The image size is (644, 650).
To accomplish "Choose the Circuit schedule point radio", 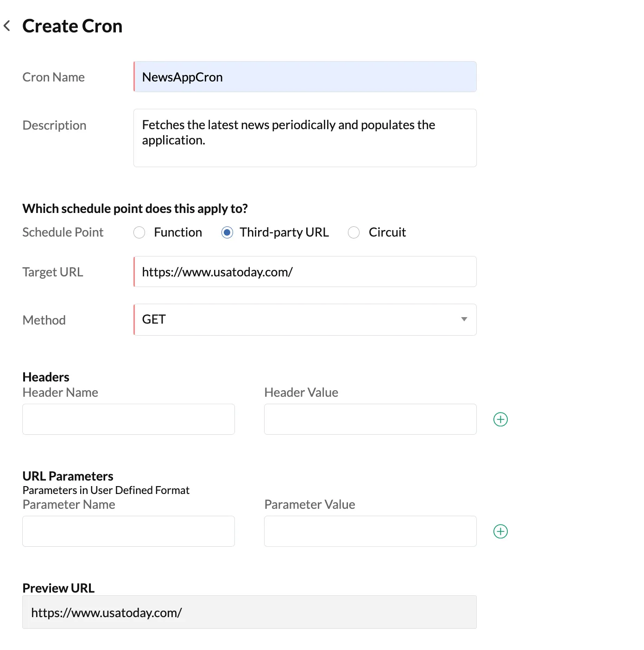I will (354, 232).
